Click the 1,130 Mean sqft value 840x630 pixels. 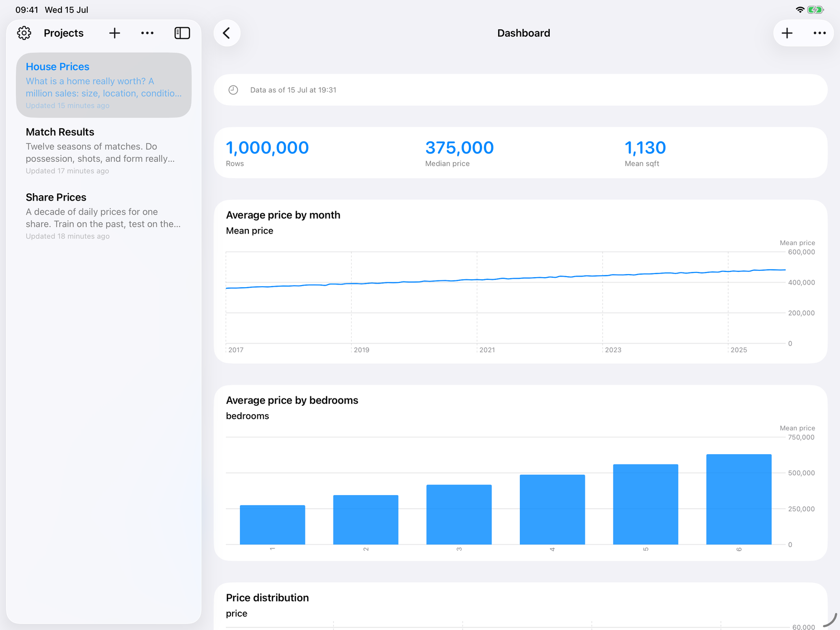645,148
